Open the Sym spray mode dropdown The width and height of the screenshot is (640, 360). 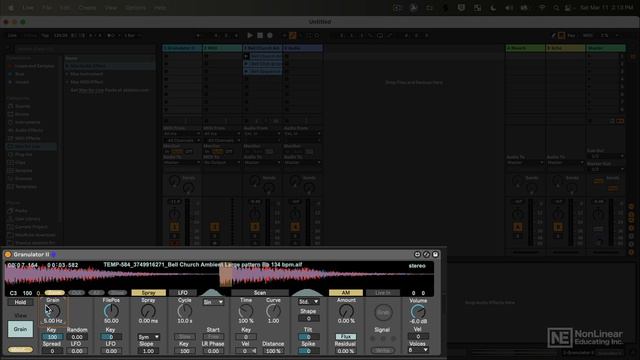[x=149, y=337]
